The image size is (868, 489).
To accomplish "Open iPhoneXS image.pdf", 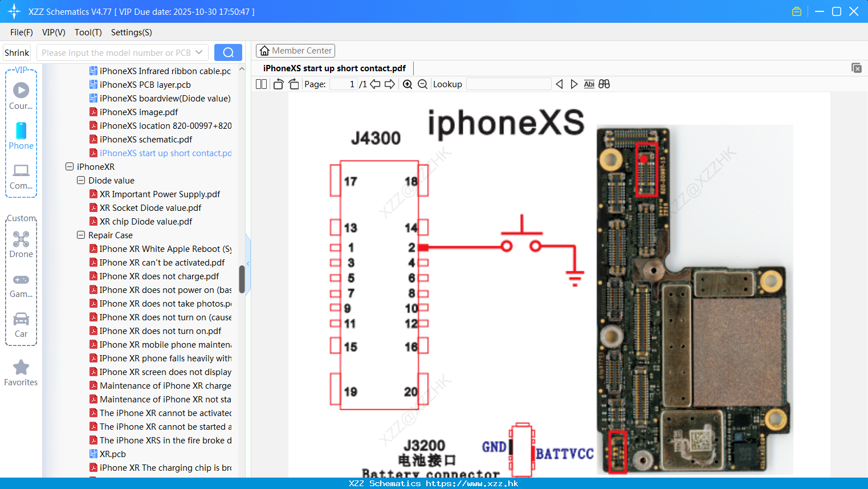I will coord(134,112).
